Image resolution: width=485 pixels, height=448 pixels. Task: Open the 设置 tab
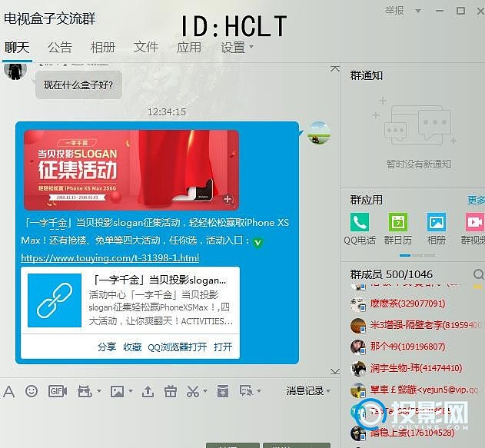point(233,48)
